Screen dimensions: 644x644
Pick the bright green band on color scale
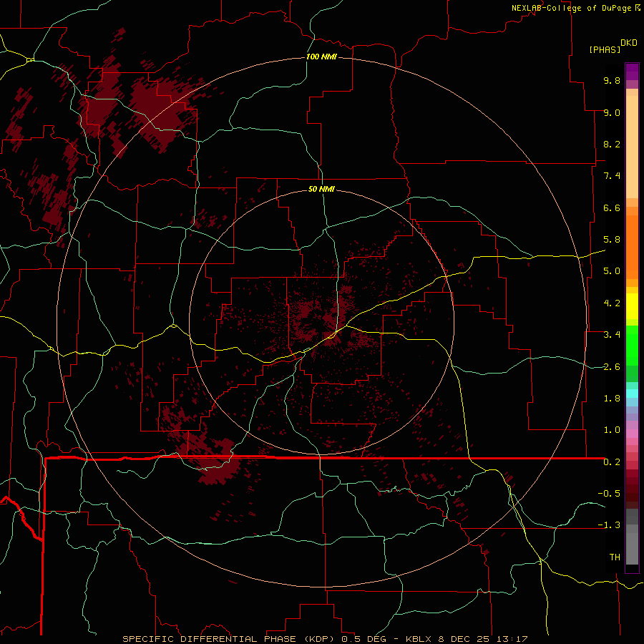click(632, 344)
